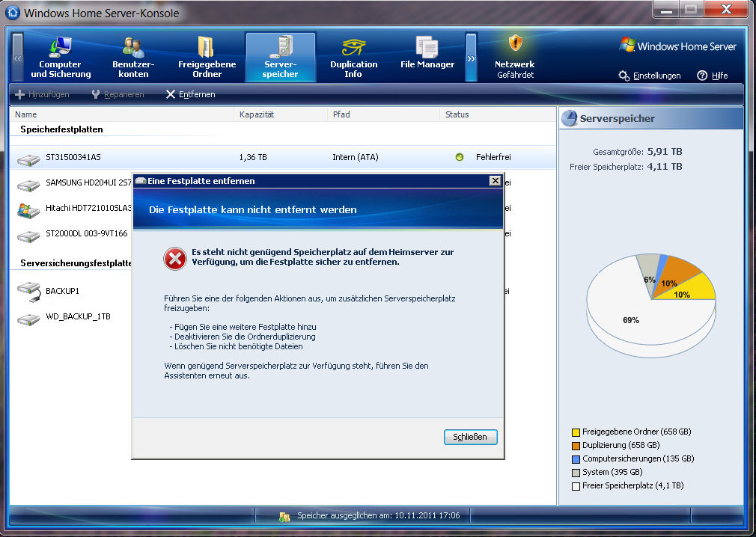
Task: Sort list by Kapazität column header
Action: point(281,114)
